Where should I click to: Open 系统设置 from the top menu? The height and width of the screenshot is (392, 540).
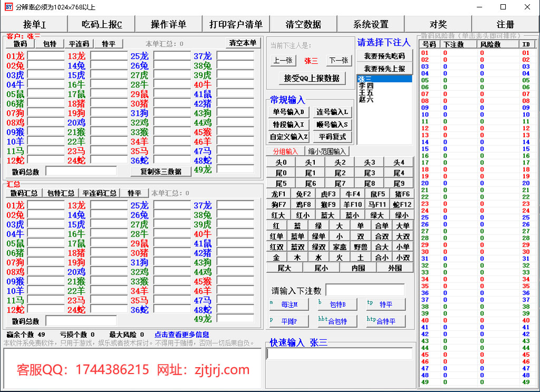(x=371, y=24)
